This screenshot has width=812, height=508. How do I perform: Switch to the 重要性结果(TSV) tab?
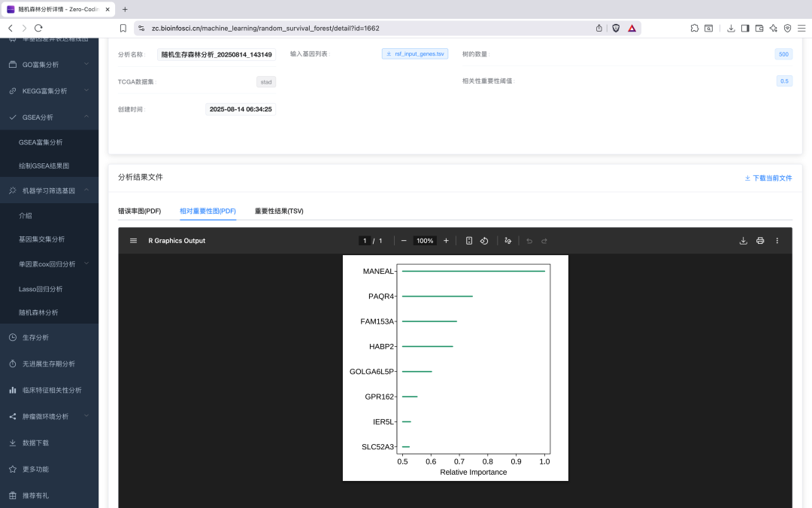point(279,211)
